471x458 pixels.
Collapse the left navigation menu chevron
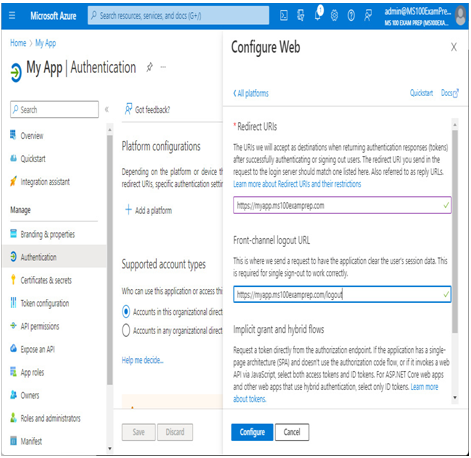click(107, 109)
